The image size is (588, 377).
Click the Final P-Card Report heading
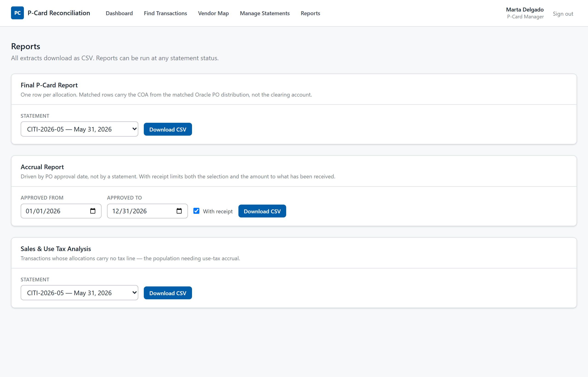(x=49, y=85)
